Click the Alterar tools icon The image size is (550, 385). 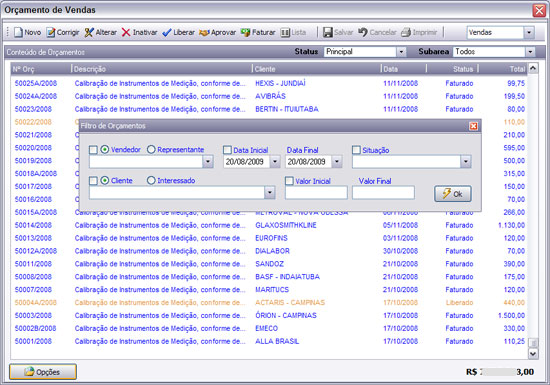tap(89, 33)
